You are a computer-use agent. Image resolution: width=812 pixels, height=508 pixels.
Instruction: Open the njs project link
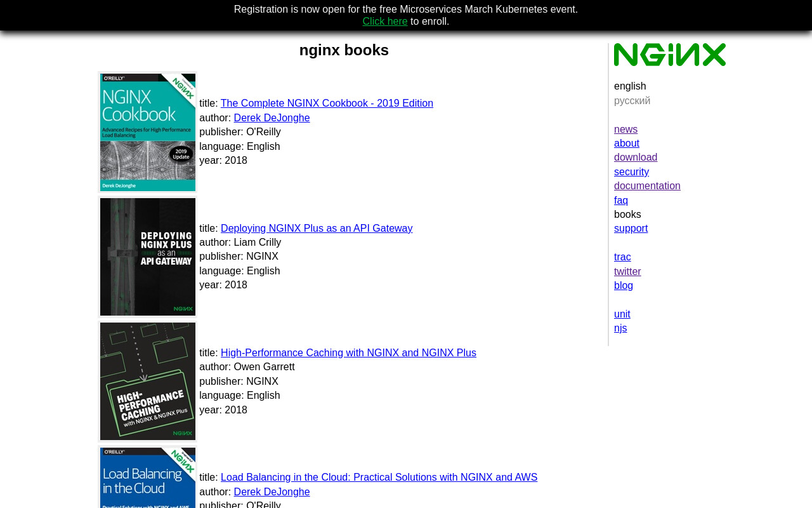(x=620, y=328)
